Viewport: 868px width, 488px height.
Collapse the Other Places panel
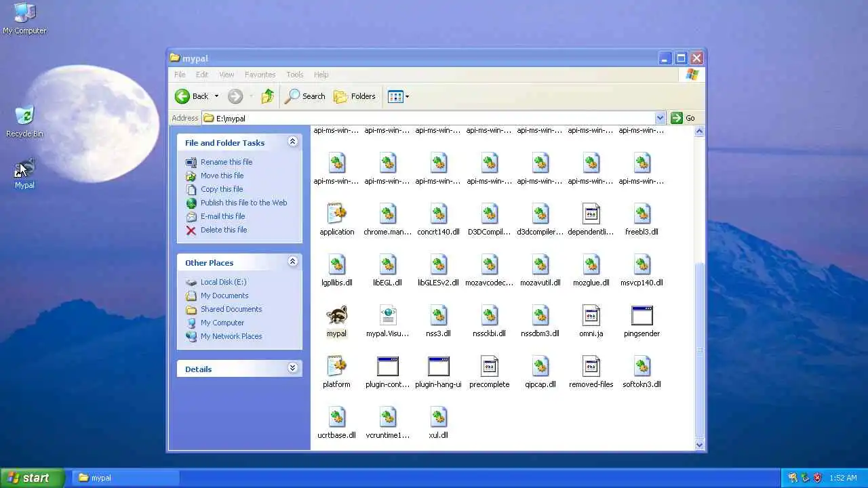tap(292, 262)
